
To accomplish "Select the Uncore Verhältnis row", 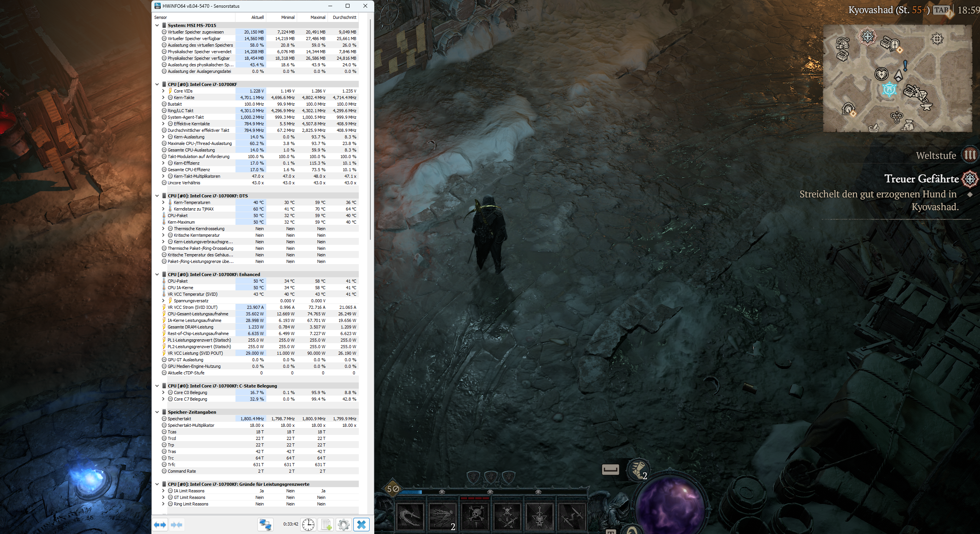I will (x=260, y=183).
